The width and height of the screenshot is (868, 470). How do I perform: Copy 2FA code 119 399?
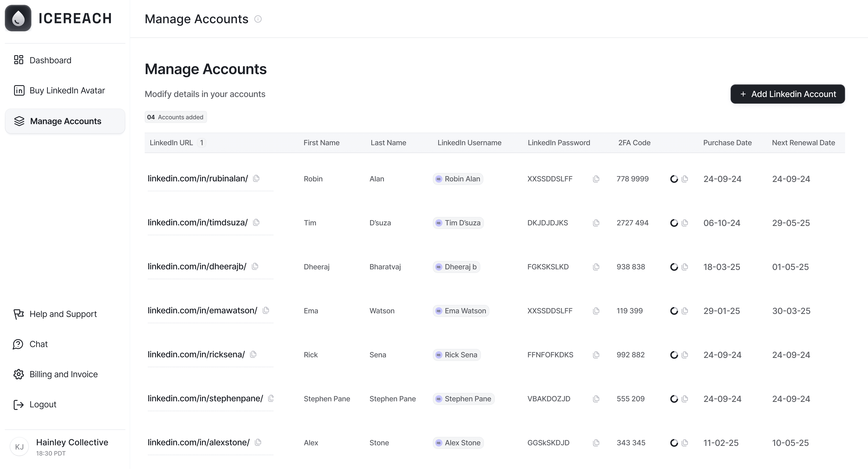[685, 311]
